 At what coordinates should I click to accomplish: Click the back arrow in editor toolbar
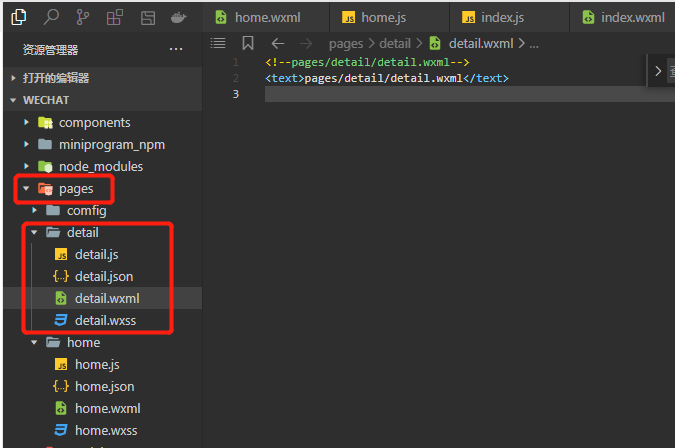(278, 44)
